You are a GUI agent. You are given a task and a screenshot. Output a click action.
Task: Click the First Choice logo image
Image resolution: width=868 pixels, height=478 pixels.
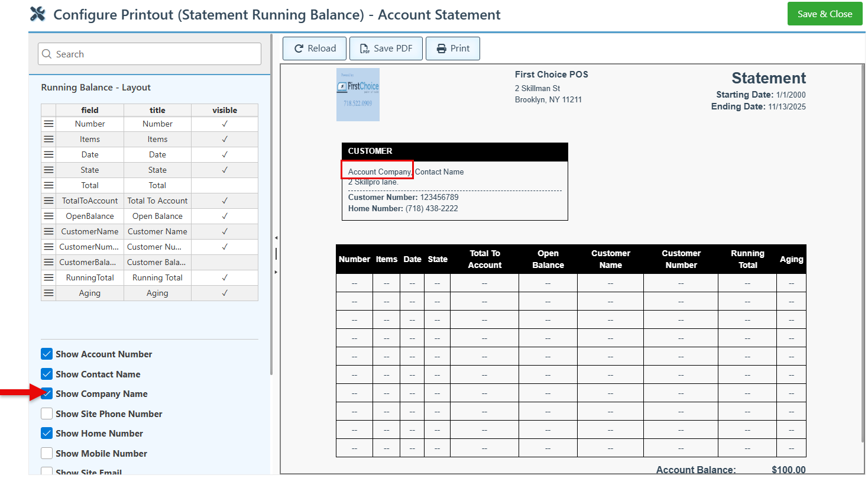pos(358,95)
